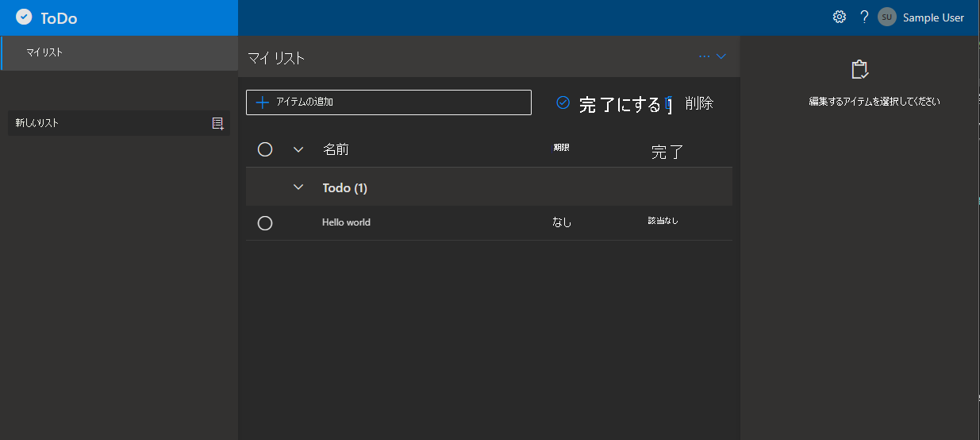Click the three-dots more options icon
The width and height of the screenshot is (980, 440).
(x=704, y=56)
